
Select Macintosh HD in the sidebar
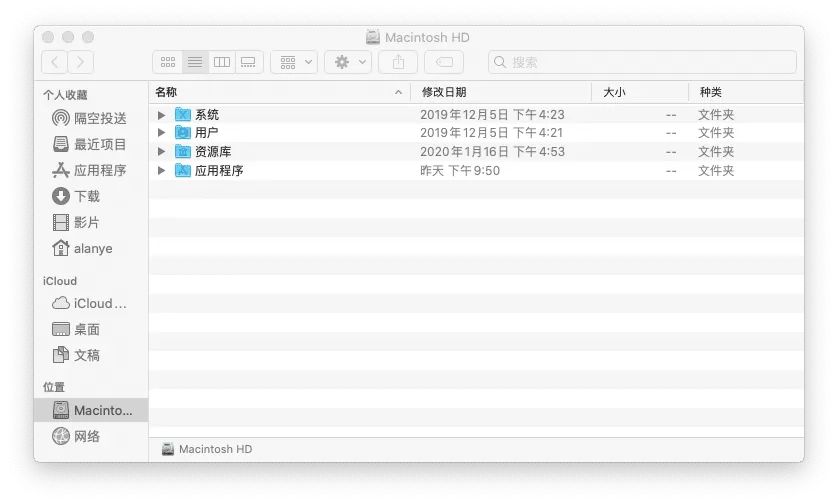91,410
